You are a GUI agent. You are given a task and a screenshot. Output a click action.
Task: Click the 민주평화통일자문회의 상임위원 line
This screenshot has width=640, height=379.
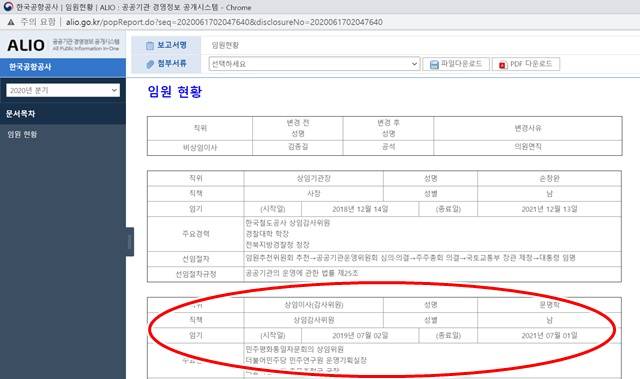coord(295,349)
